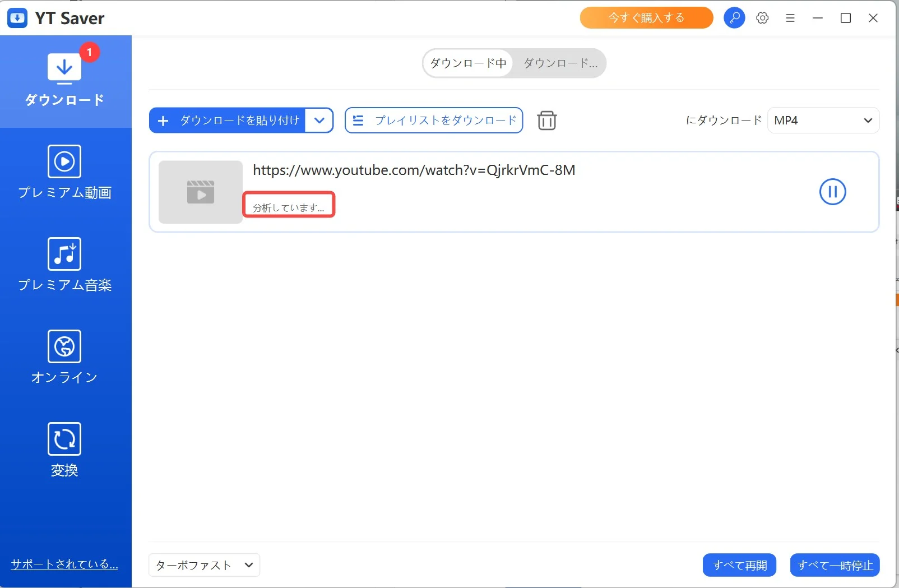899x588 pixels.
Task: Pause the YouTube download item
Action: coord(832,192)
